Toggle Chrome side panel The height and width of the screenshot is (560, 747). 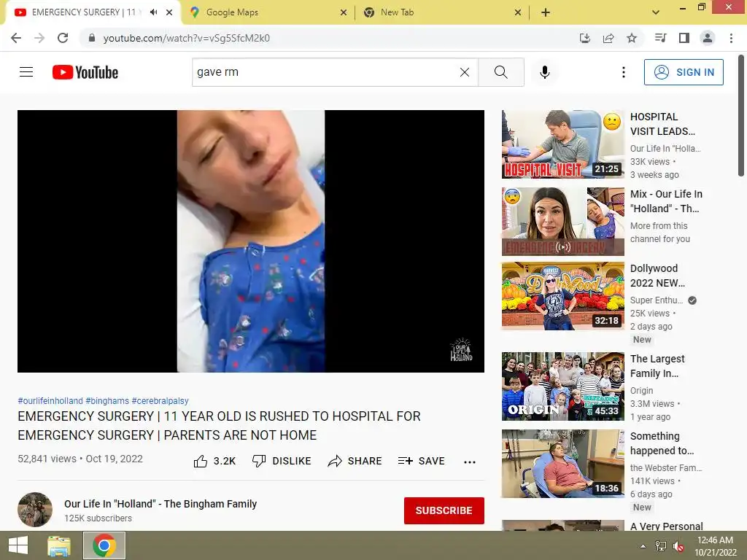pyautogui.click(x=684, y=38)
